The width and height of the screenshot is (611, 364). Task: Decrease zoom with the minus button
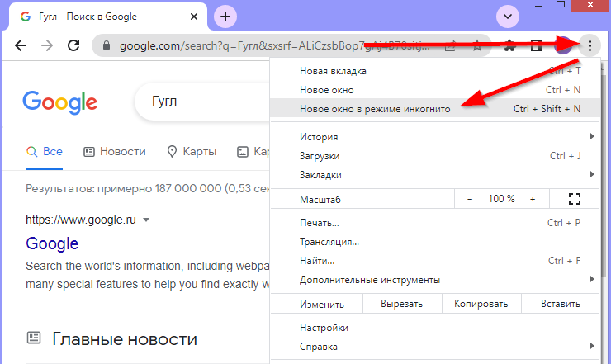click(470, 199)
